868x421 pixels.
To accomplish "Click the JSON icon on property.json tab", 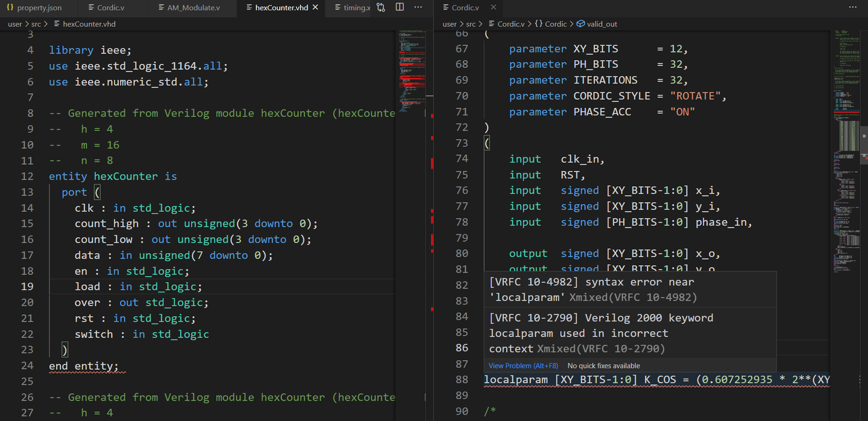I will [10, 8].
